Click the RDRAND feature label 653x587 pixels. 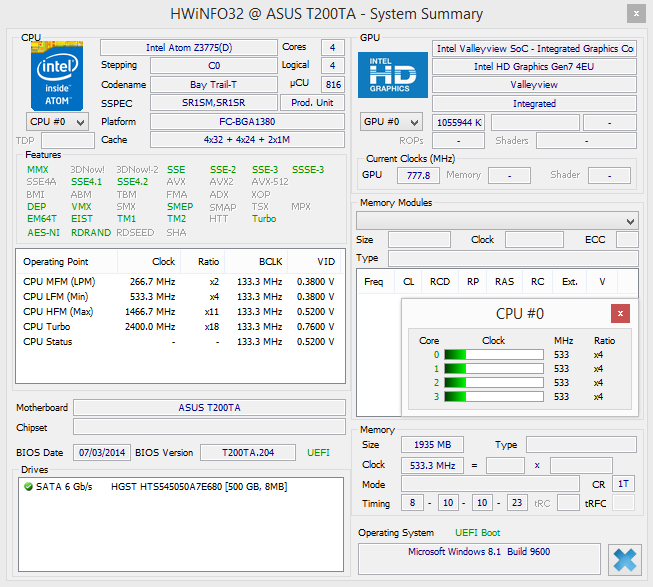(91, 232)
